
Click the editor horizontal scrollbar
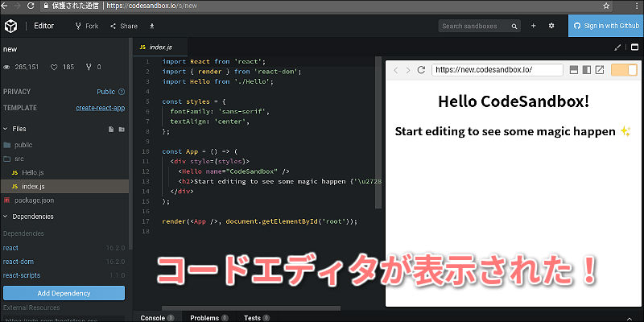251,308
